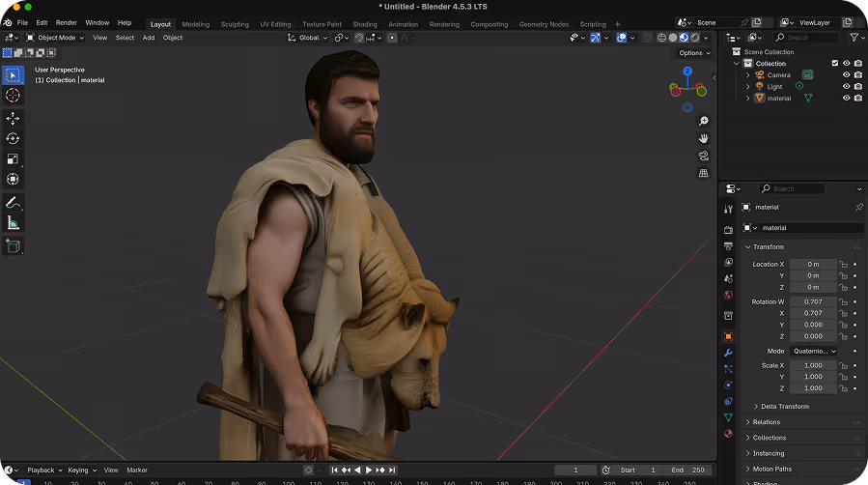Collapse the Transform panel

click(x=748, y=247)
